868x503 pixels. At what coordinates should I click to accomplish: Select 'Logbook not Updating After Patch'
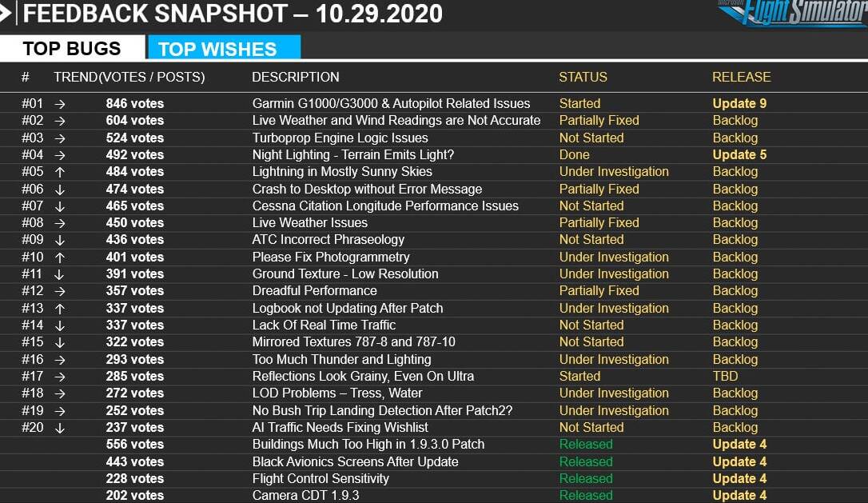pos(348,308)
